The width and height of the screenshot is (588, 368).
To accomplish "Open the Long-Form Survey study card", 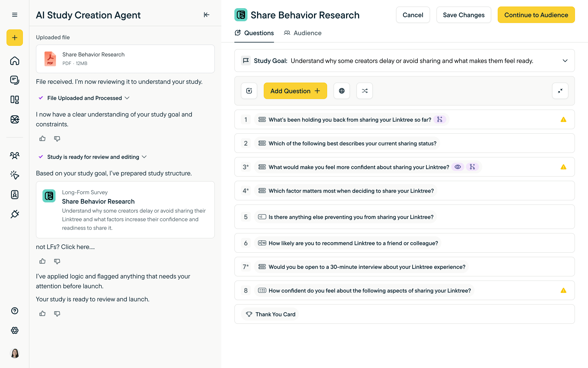I will click(x=125, y=210).
